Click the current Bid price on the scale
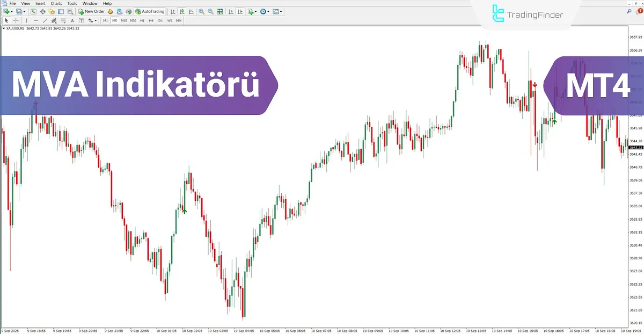Viewport: 644px width, 334px height. pos(635,149)
